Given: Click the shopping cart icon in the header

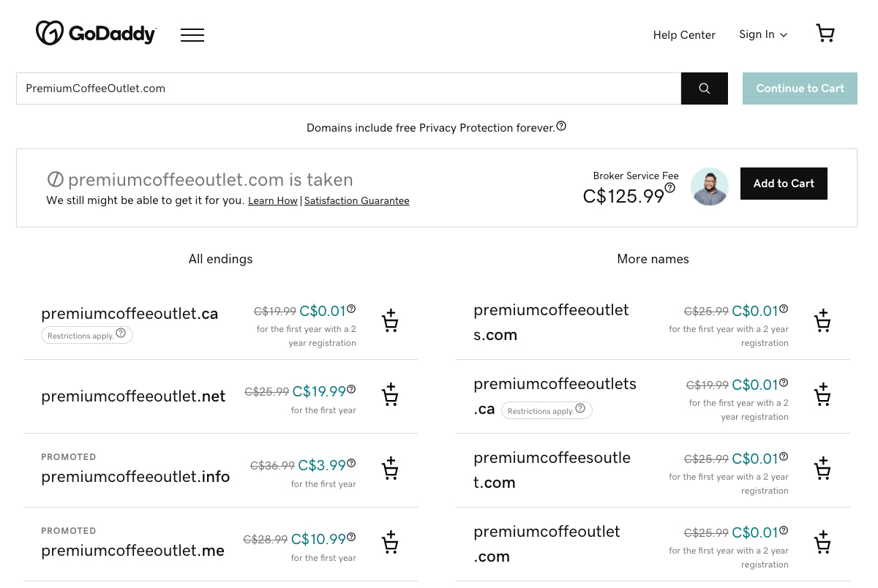Looking at the screenshot, I should (x=825, y=33).
